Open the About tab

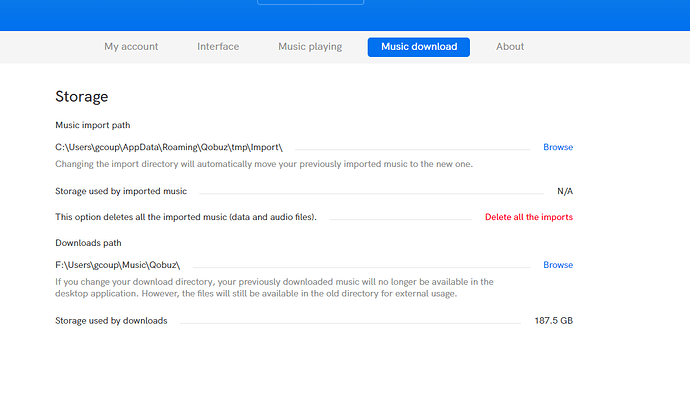tap(510, 46)
